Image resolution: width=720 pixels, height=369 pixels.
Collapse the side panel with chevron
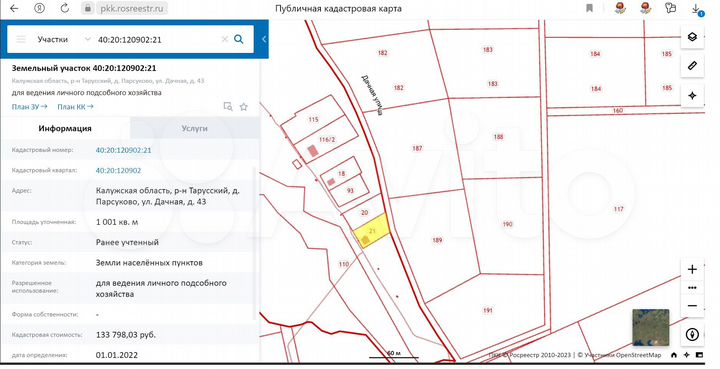tap(264, 39)
